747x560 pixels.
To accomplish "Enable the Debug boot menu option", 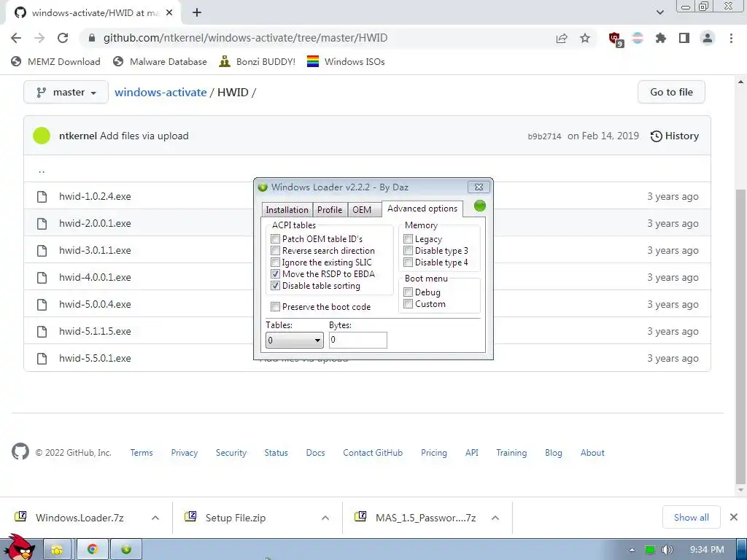I will point(408,292).
